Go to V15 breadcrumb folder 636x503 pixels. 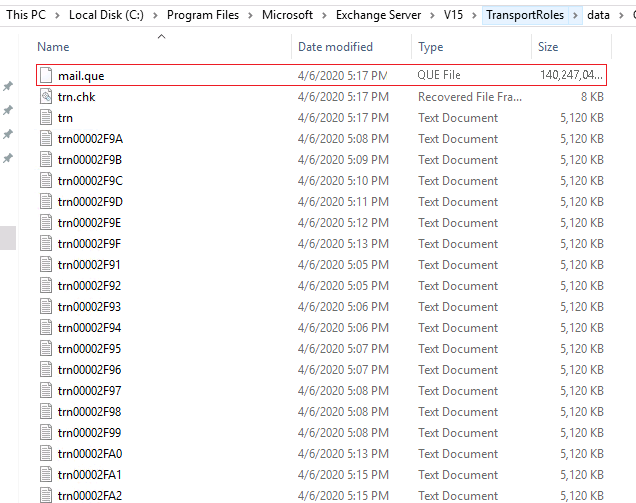[x=453, y=15]
